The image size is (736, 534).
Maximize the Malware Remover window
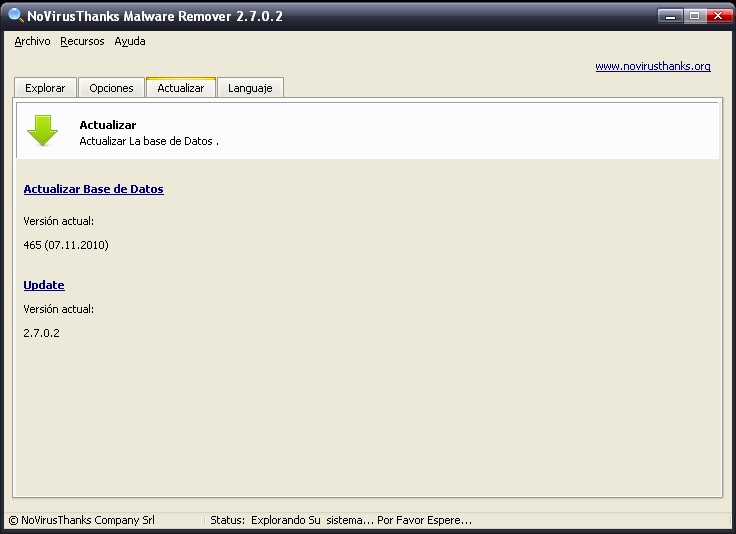pyautogui.click(x=694, y=16)
